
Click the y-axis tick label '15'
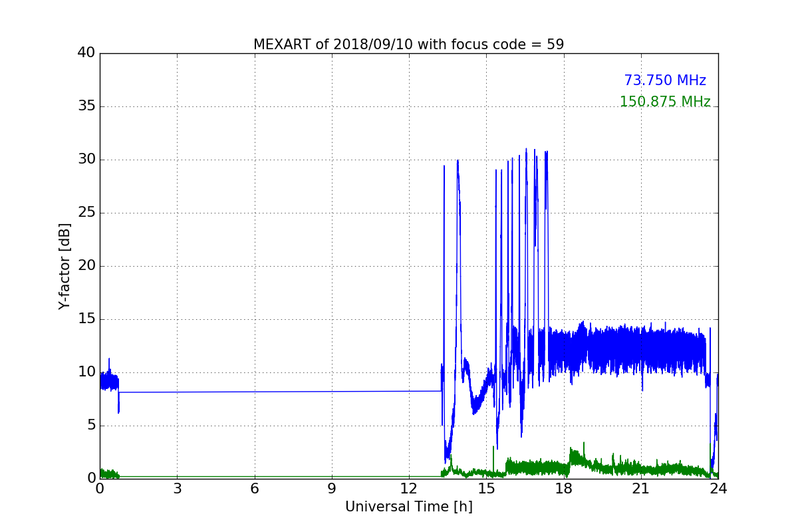(x=86, y=319)
